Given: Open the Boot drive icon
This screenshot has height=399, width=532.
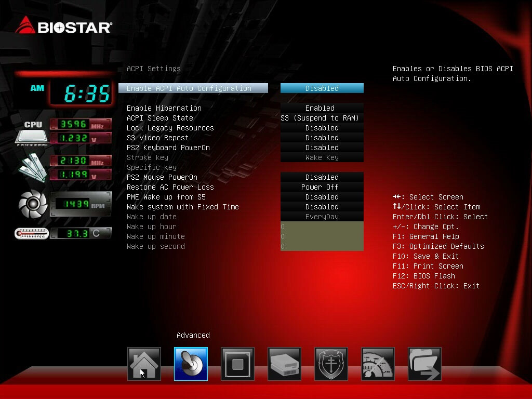Looking at the screenshot, I should point(284,364).
